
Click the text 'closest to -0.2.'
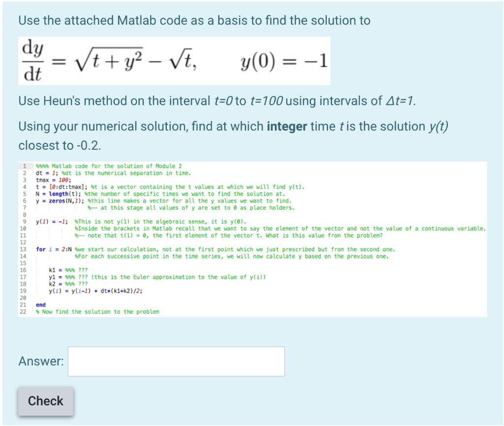coord(60,145)
